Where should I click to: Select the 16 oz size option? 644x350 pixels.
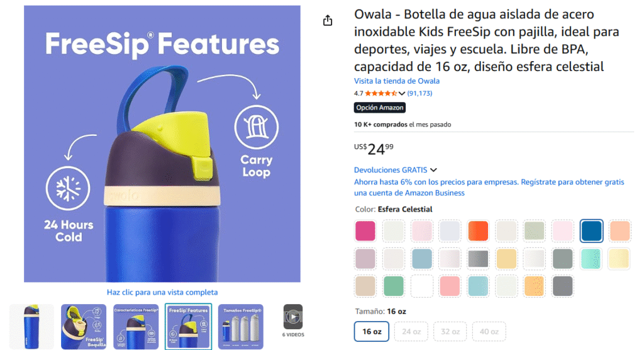tap(372, 331)
